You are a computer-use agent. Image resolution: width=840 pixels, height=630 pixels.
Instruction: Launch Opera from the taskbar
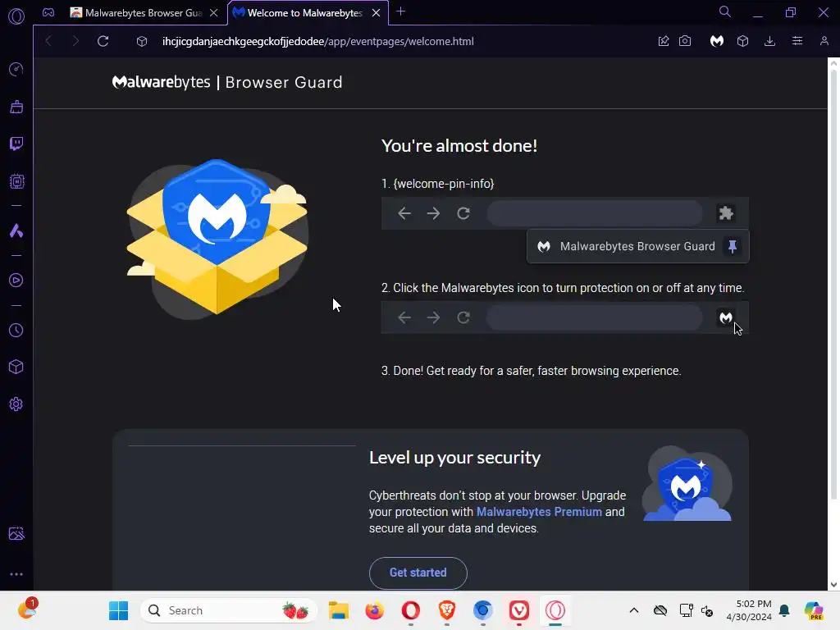tap(410, 610)
